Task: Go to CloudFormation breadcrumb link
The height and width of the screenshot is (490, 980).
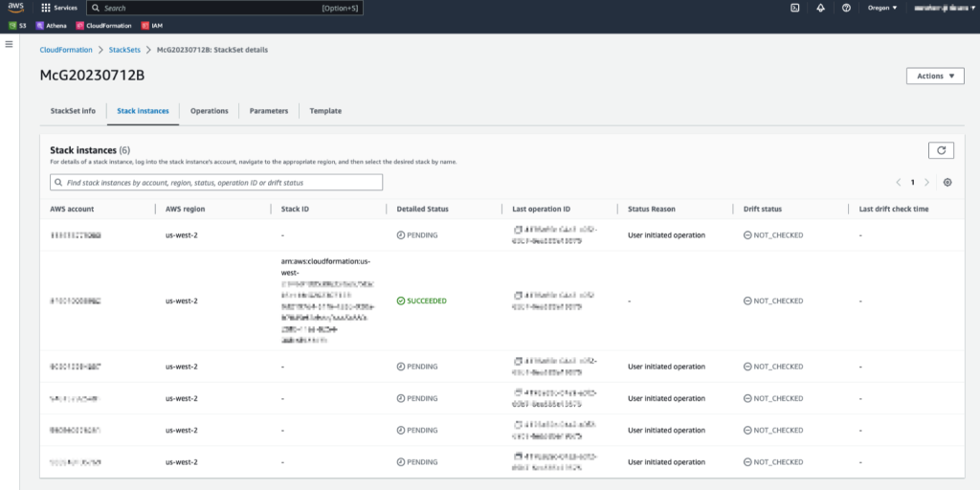Action: click(x=66, y=50)
